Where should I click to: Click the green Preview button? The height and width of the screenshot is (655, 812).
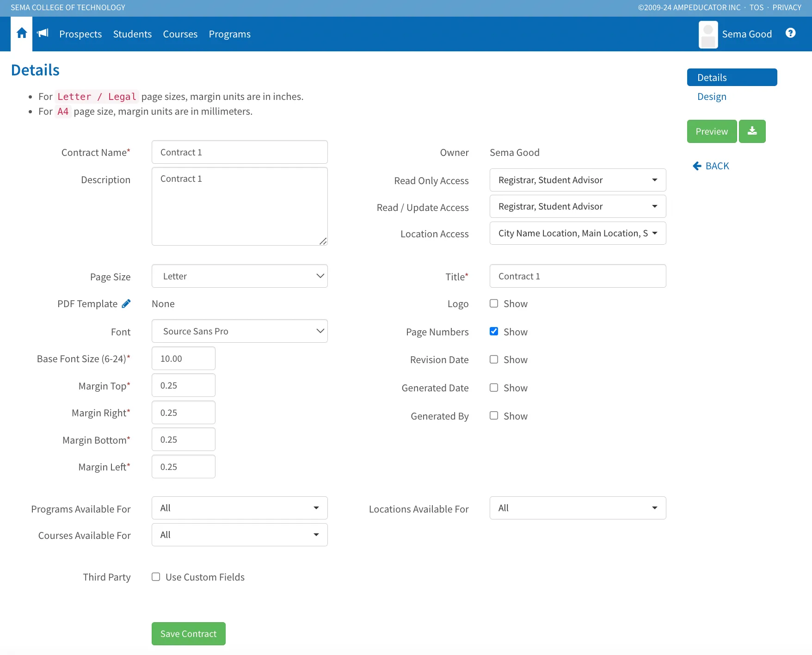point(712,131)
